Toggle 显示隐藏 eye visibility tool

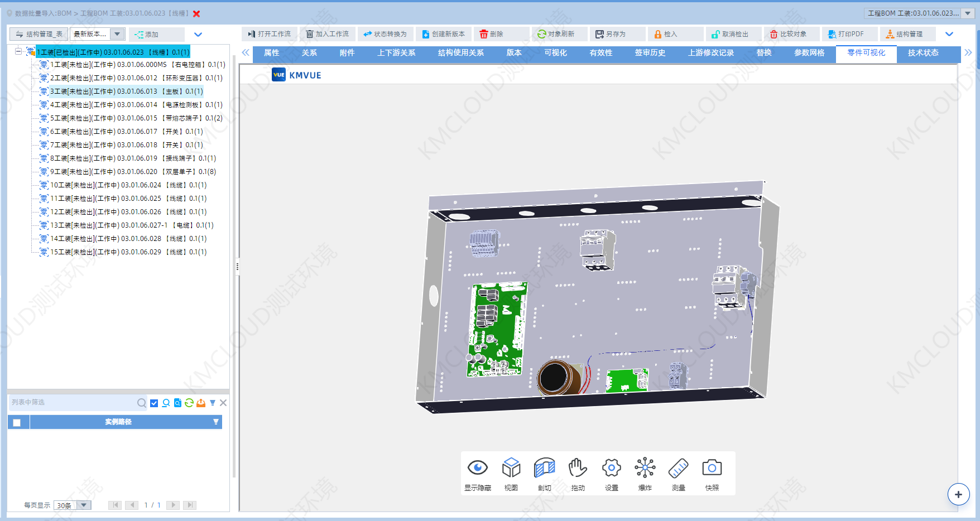pos(477,469)
